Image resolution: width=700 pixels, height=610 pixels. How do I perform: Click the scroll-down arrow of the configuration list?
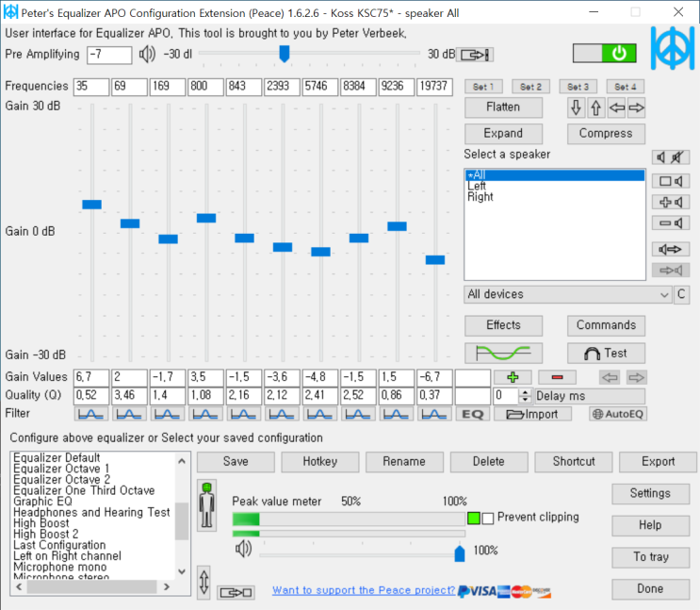[182, 571]
